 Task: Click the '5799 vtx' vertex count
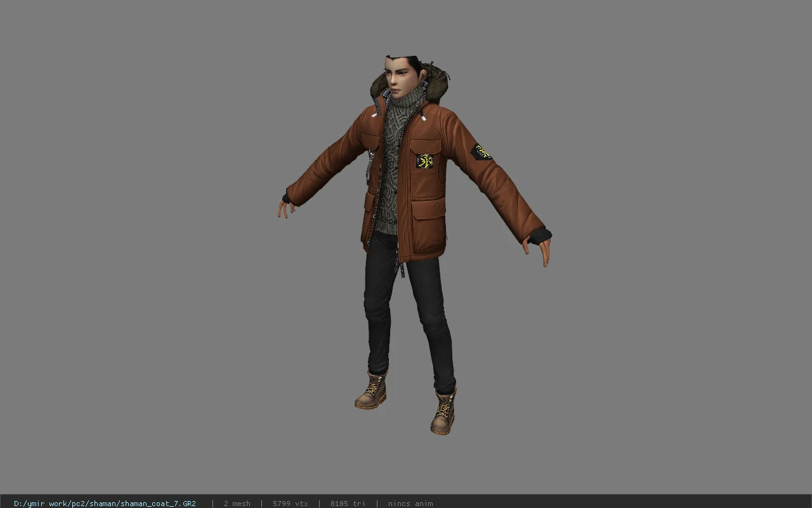[291, 504]
